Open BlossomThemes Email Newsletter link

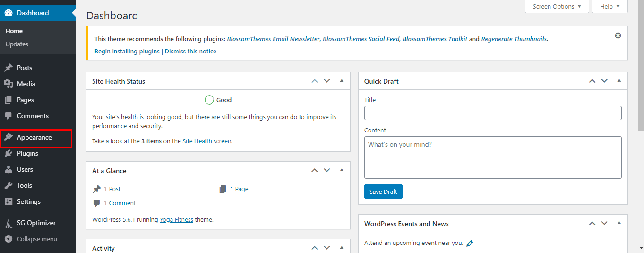[x=273, y=39]
